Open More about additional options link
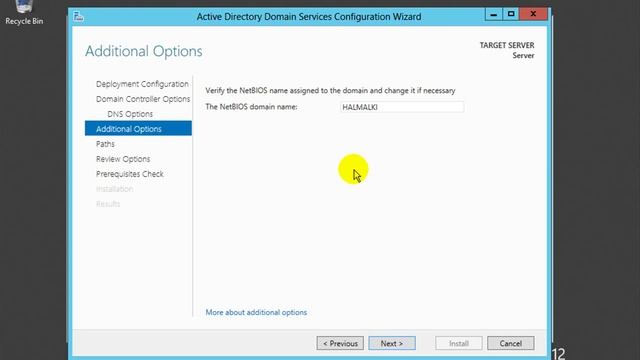 [x=256, y=313]
